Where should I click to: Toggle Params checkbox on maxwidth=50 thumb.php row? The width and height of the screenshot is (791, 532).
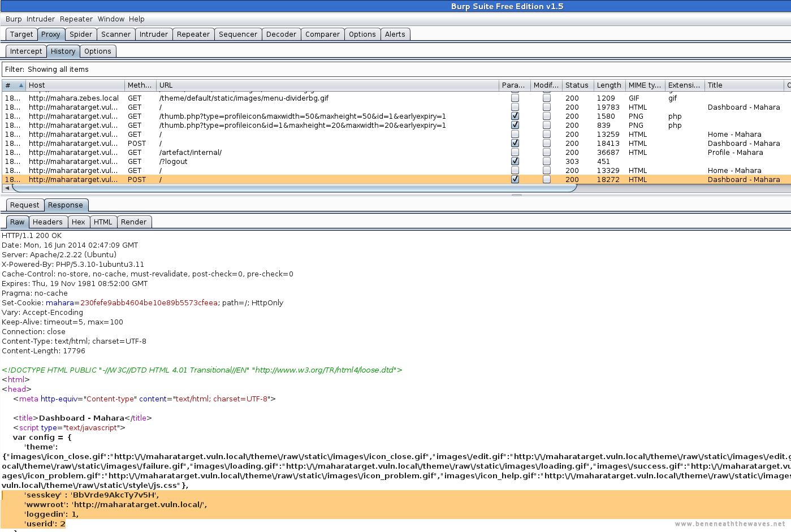click(515, 116)
